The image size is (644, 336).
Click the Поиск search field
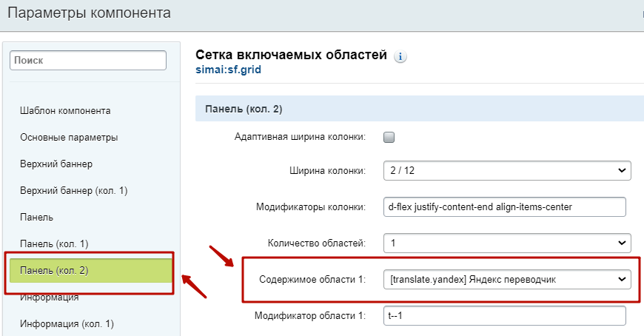pyautogui.click(x=88, y=60)
